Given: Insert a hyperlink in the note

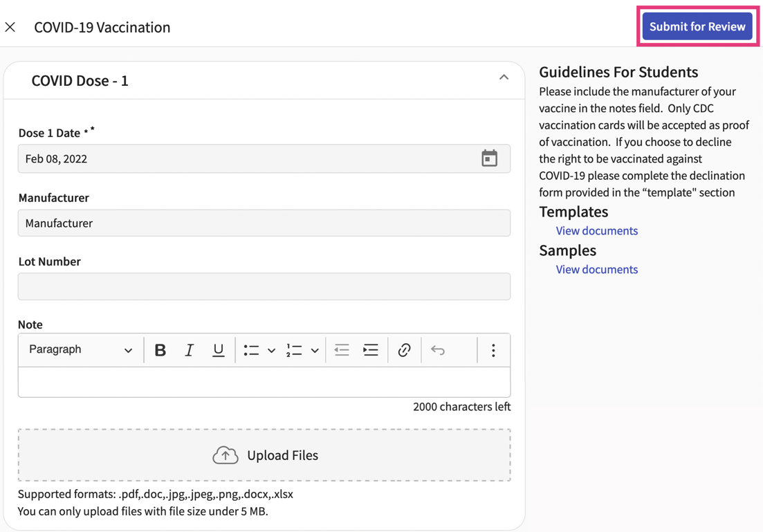Looking at the screenshot, I should tap(404, 350).
